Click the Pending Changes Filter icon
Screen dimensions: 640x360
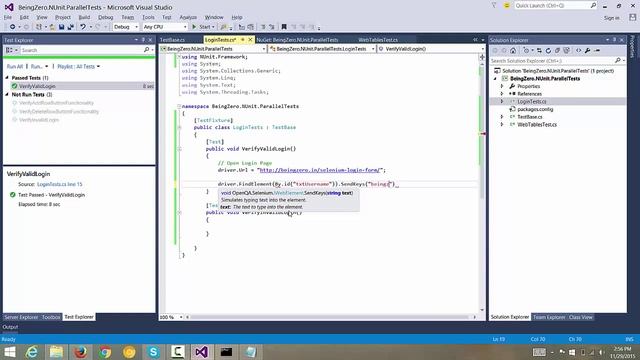527,51
